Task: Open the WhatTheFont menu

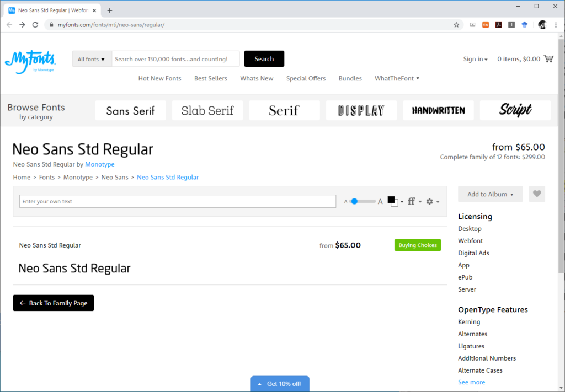Action: coord(397,78)
